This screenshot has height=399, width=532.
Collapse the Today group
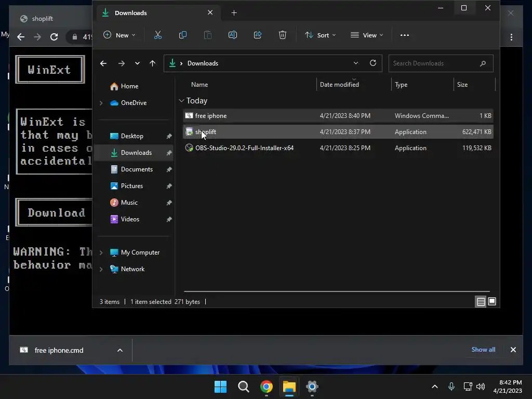pyautogui.click(x=181, y=101)
